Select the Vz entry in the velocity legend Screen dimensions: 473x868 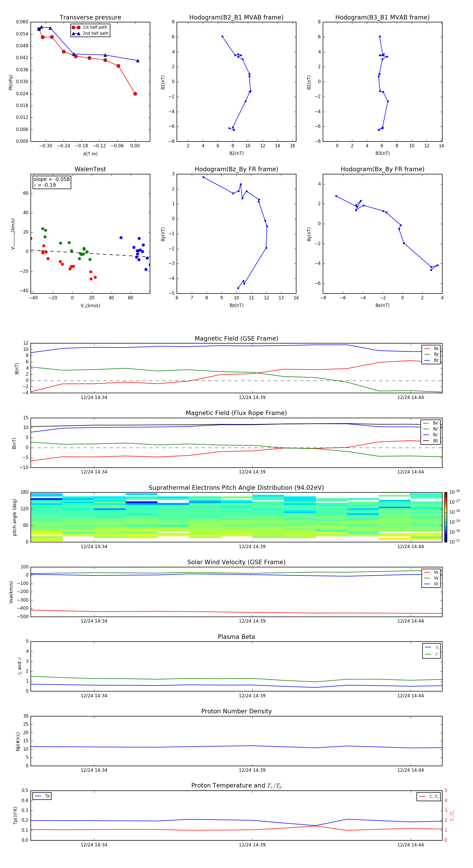pyautogui.click(x=431, y=584)
